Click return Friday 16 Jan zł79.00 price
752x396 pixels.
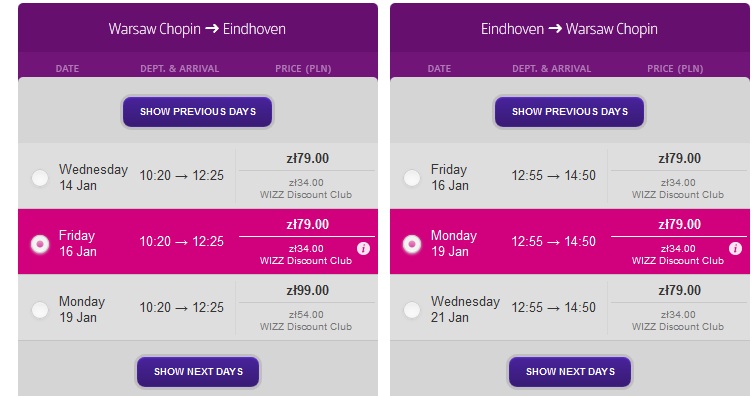tap(679, 159)
